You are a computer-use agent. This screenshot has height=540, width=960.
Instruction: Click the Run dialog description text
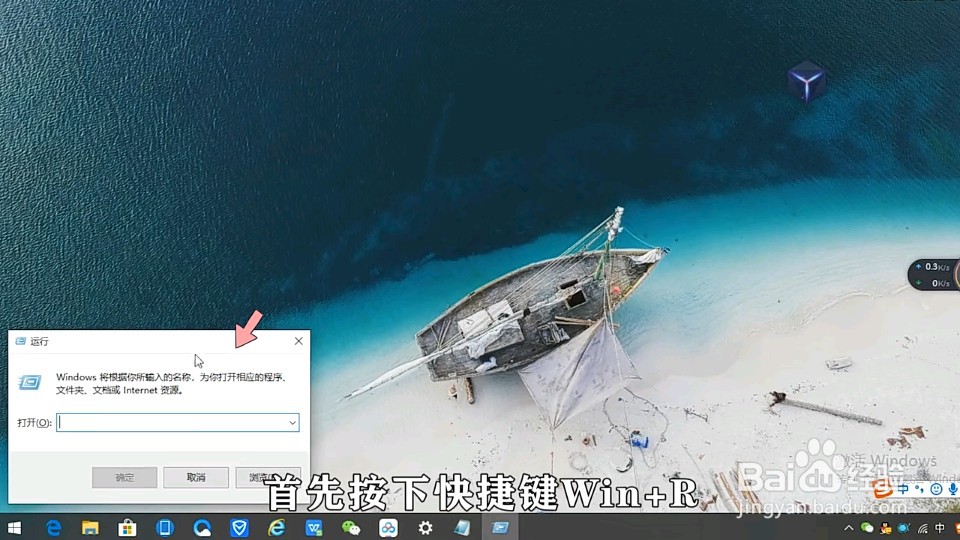[172, 383]
